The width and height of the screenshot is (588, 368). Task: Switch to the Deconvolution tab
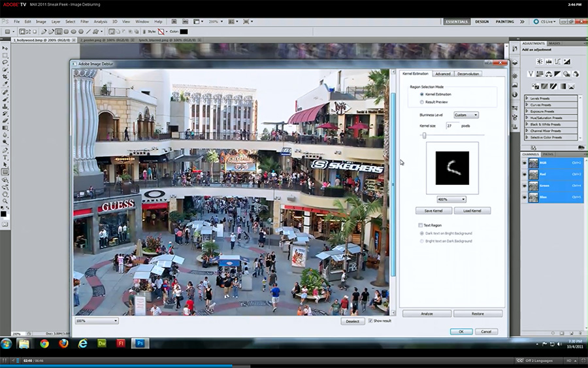[468, 74]
